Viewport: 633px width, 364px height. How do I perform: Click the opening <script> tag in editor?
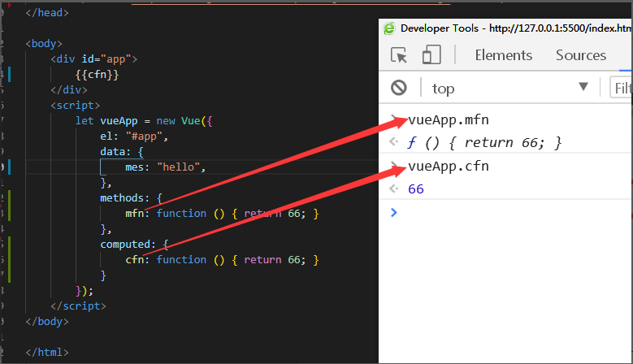pyautogui.click(x=75, y=106)
